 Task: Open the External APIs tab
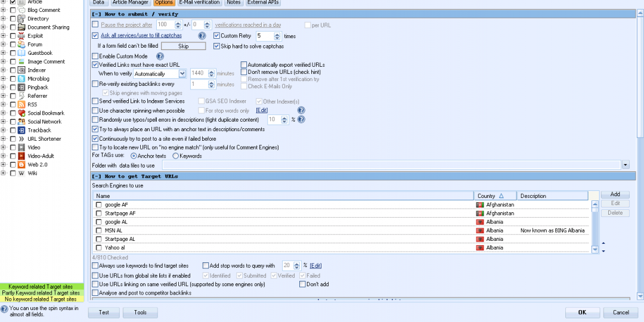pyautogui.click(x=263, y=2)
